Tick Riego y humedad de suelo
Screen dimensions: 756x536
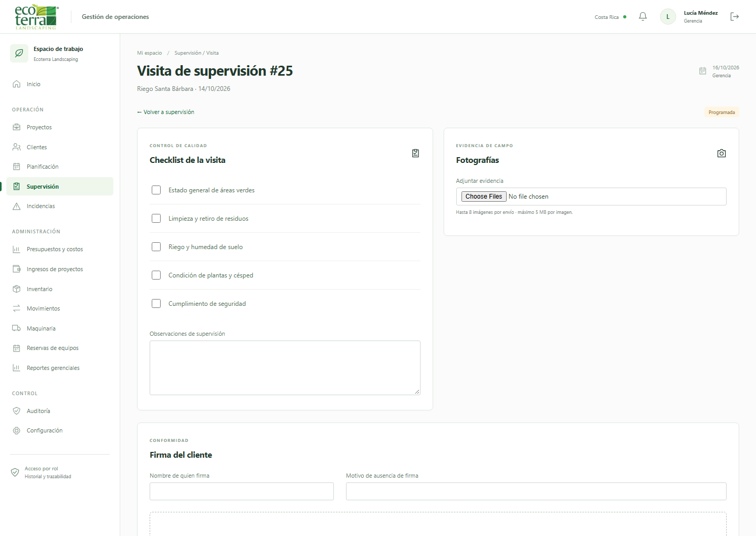(x=156, y=247)
